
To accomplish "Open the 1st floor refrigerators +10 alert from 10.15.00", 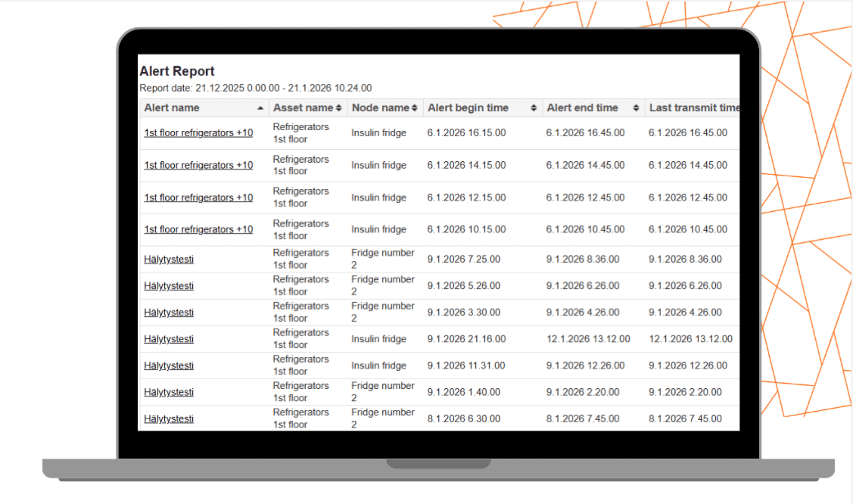I will point(198,229).
